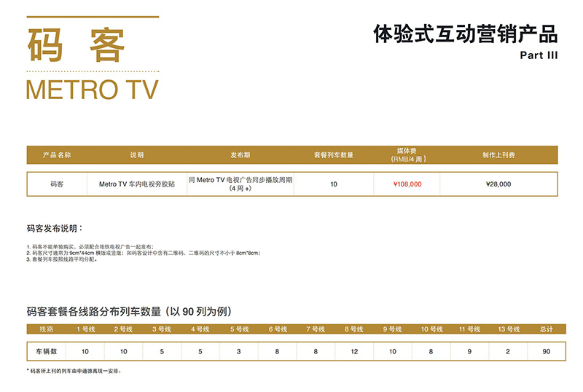Click the package train count 10 cell
The height and width of the screenshot is (392, 583).
coord(334,184)
